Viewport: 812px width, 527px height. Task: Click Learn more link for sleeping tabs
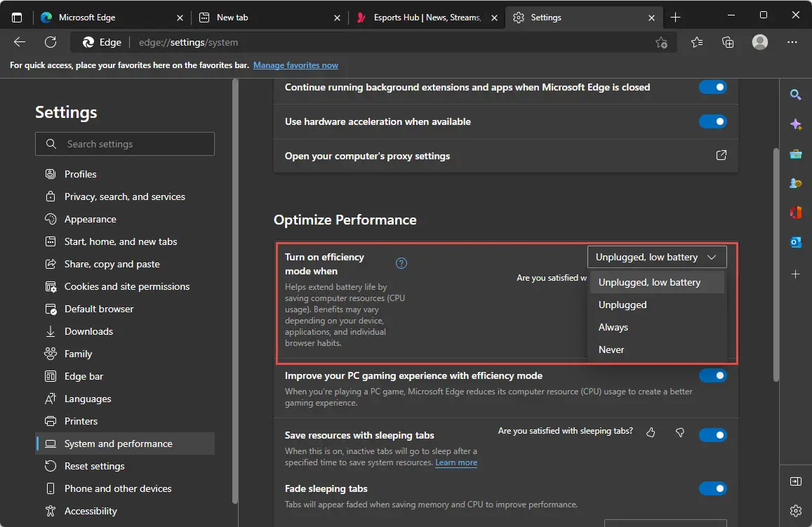pyautogui.click(x=456, y=462)
